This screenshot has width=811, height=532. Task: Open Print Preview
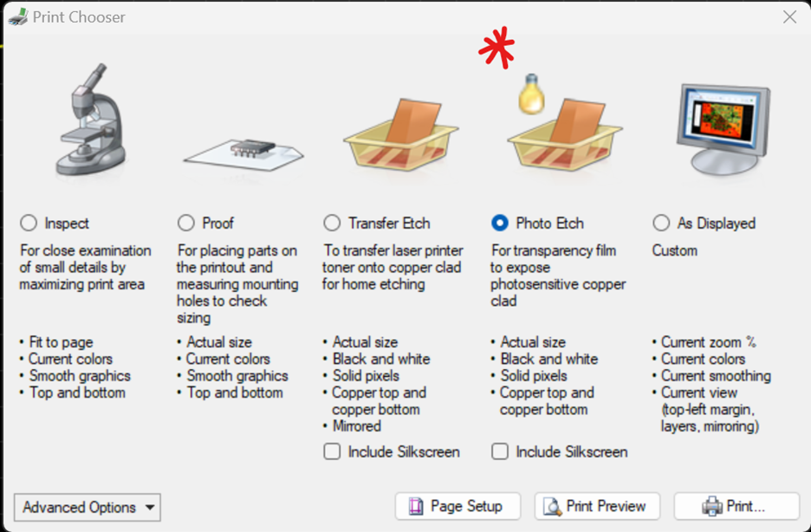coord(597,506)
